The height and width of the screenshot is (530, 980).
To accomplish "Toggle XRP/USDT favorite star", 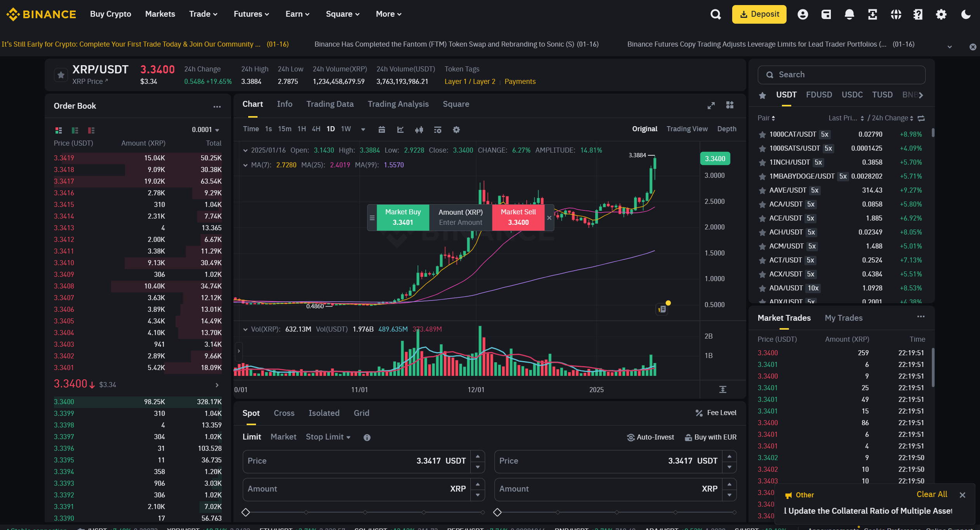I will click(x=61, y=75).
